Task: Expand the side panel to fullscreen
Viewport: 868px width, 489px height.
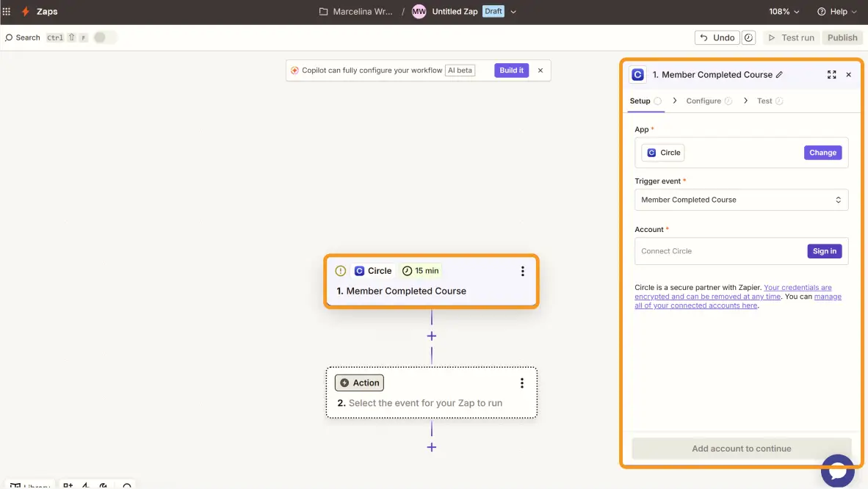Action: coord(831,75)
